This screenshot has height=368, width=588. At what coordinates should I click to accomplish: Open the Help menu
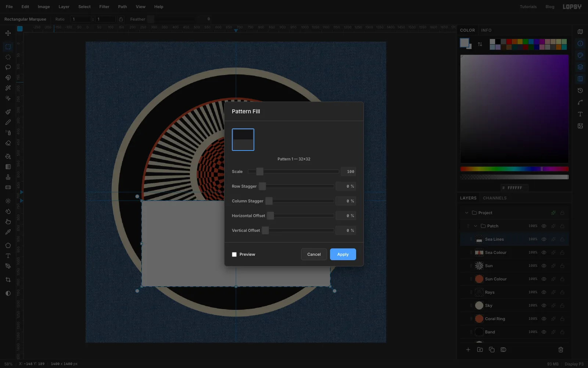tap(159, 7)
